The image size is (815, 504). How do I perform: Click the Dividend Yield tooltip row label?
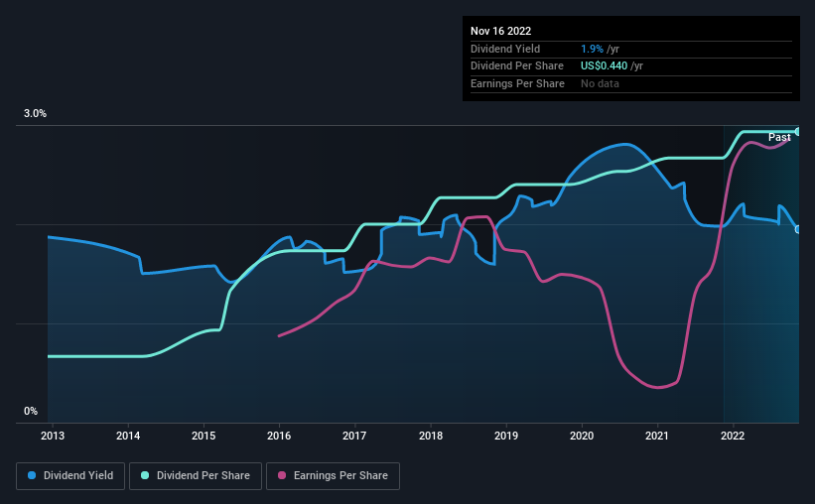point(505,49)
